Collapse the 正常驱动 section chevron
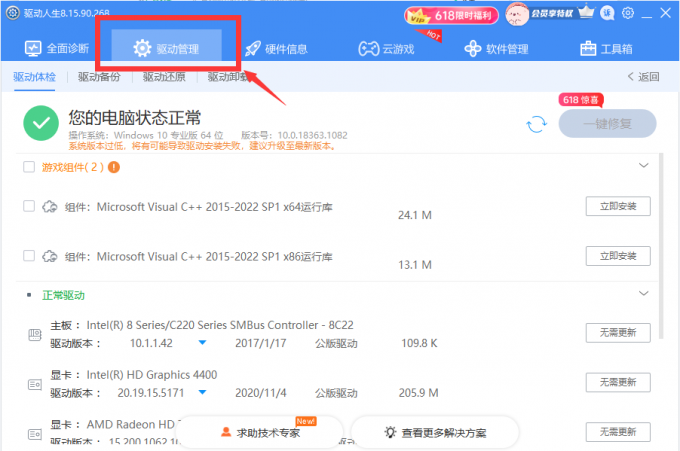Image resolution: width=680 pixels, height=451 pixels. click(x=644, y=294)
